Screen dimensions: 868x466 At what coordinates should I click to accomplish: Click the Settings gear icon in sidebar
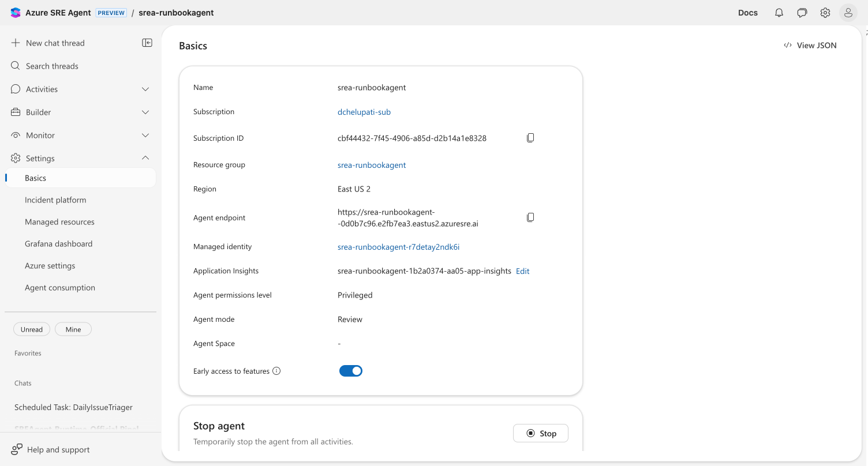point(16,158)
